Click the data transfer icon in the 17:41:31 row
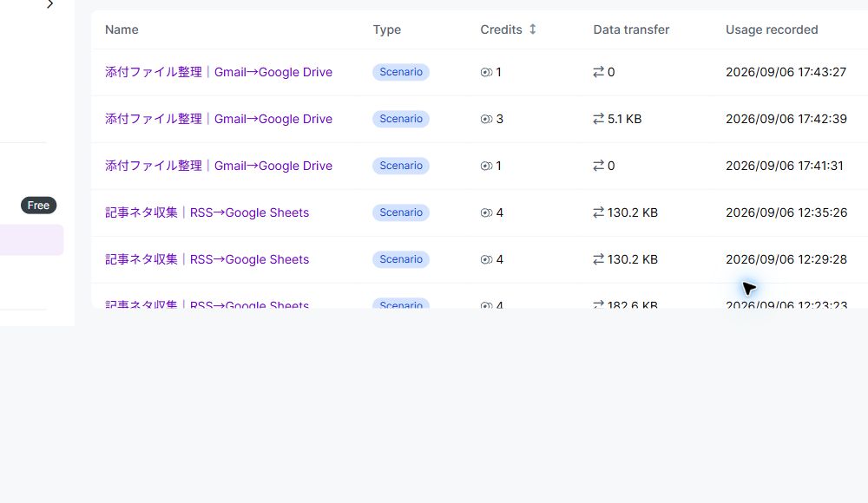The width and height of the screenshot is (868, 503). [x=598, y=166]
